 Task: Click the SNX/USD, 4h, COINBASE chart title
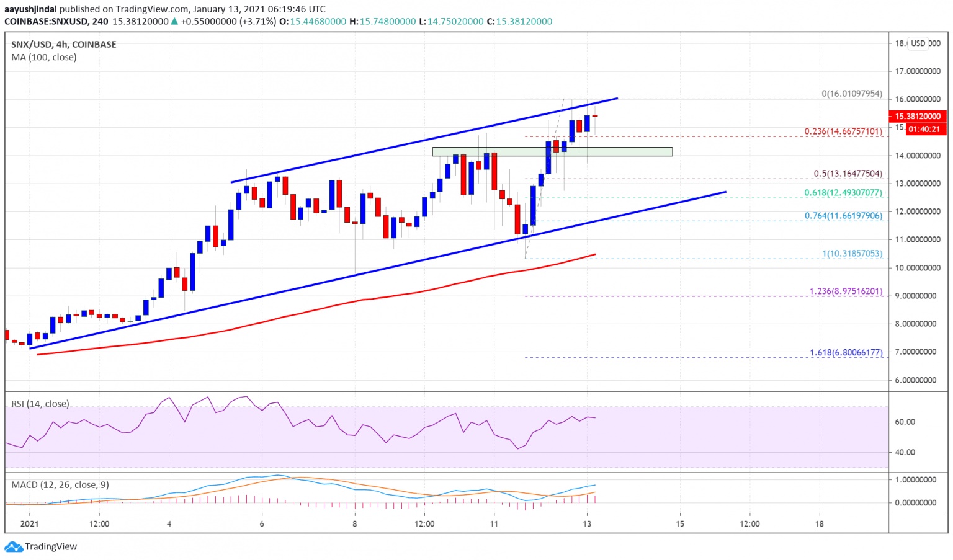tap(64, 44)
